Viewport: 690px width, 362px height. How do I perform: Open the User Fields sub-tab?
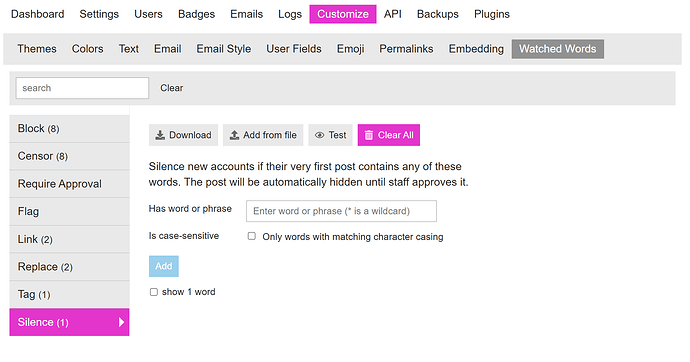coord(294,49)
